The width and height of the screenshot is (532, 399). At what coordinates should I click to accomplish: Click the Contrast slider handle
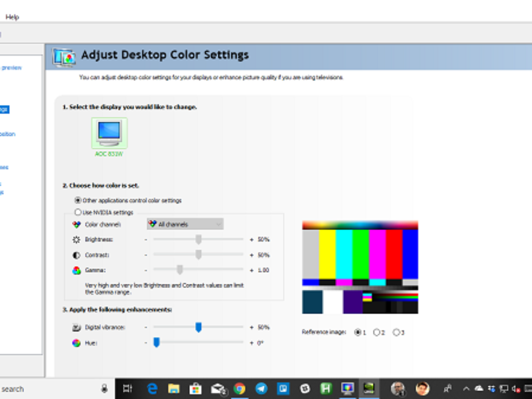click(x=199, y=255)
